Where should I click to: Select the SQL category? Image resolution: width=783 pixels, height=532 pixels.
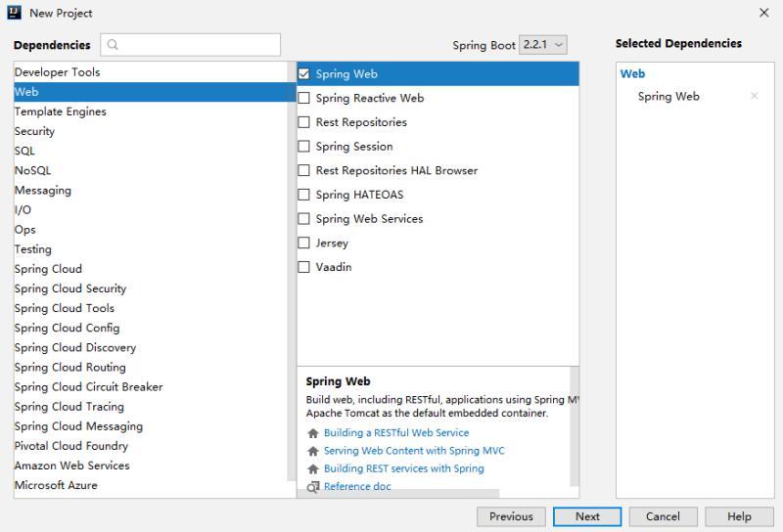click(x=151, y=151)
